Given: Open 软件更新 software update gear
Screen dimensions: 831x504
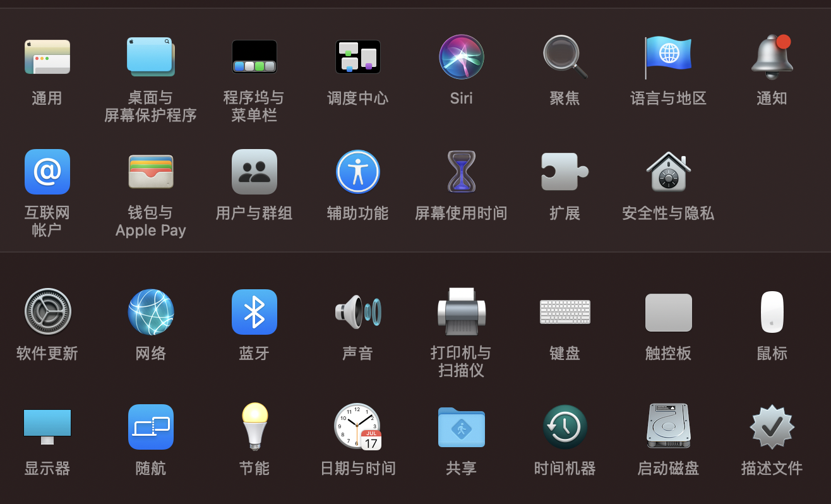Looking at the screenshot, I should [47, 312].
